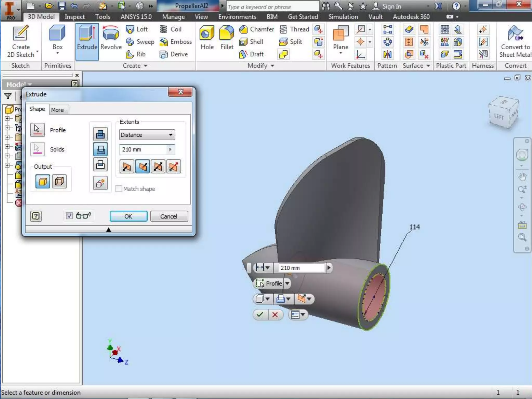Image resolution: width=532 pixels, height=399 pixels.
Task: Click OK in the Extrude dialog
Action: [128, 216]
